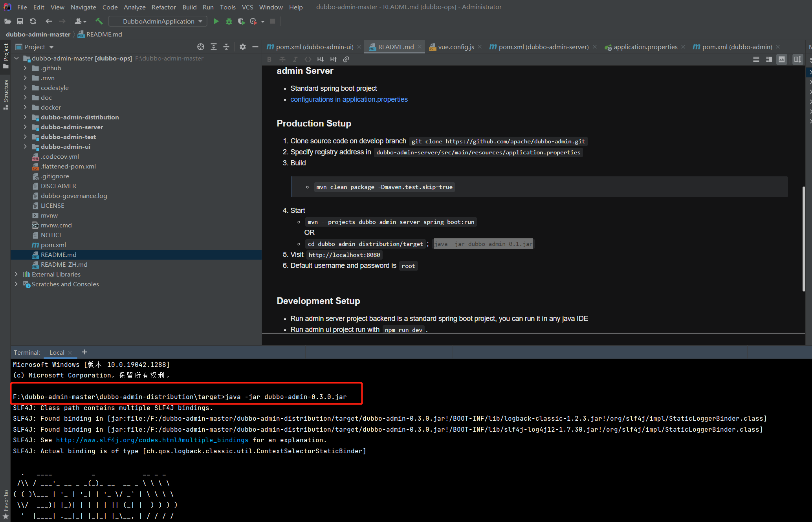
Task: Run DubboAdminApplication with green play icon
Action: coord(216,21)
